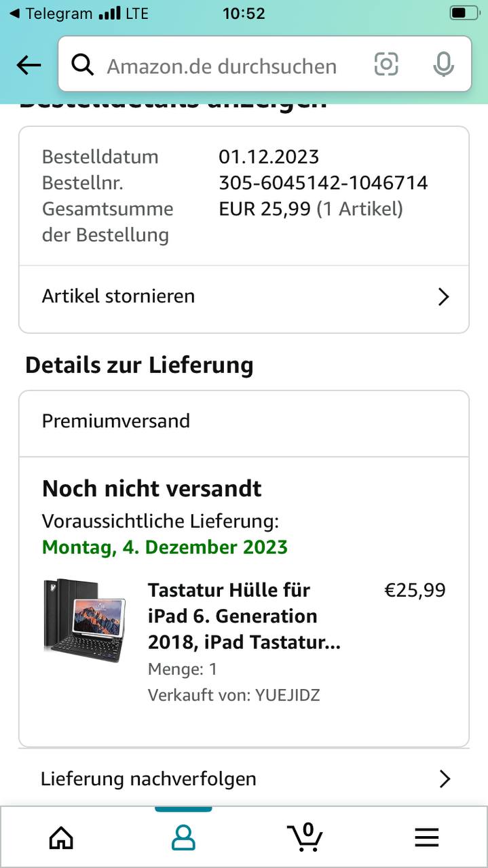The height and width of the screenshot is (868, 488).
Task: Open the Lieferung nachverfolgen row
Action: tap(244, 778)
